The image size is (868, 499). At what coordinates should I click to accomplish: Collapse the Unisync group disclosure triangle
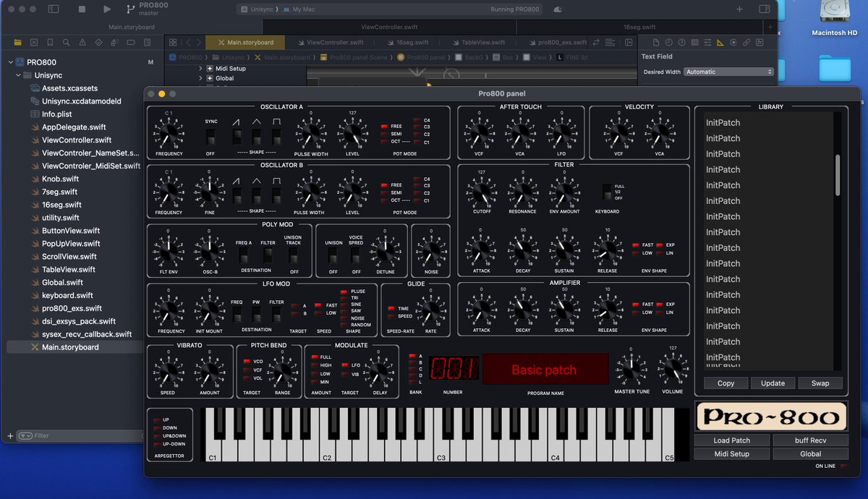(x=18, y=75)
